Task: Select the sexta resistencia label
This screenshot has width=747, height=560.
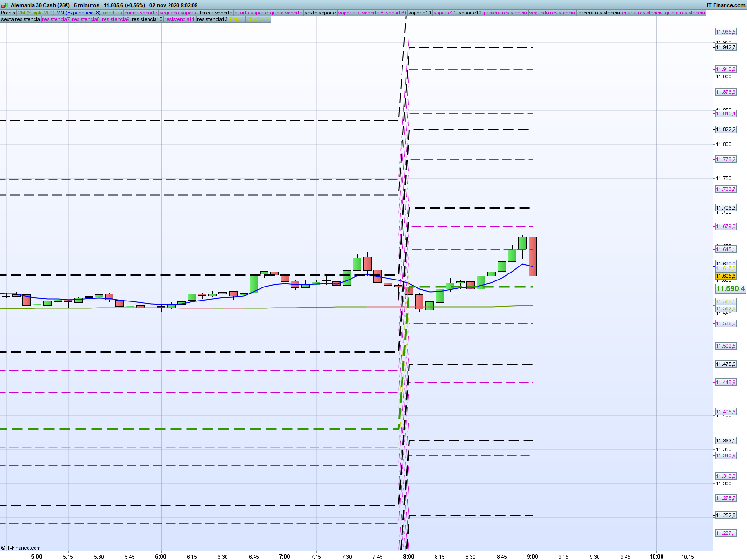Action: click(21, 19)
